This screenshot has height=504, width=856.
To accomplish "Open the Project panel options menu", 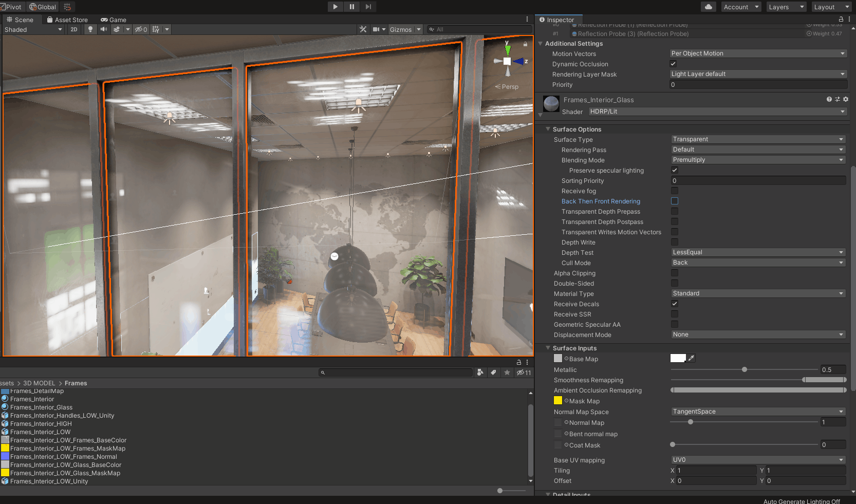I will [x=527, y=362].
